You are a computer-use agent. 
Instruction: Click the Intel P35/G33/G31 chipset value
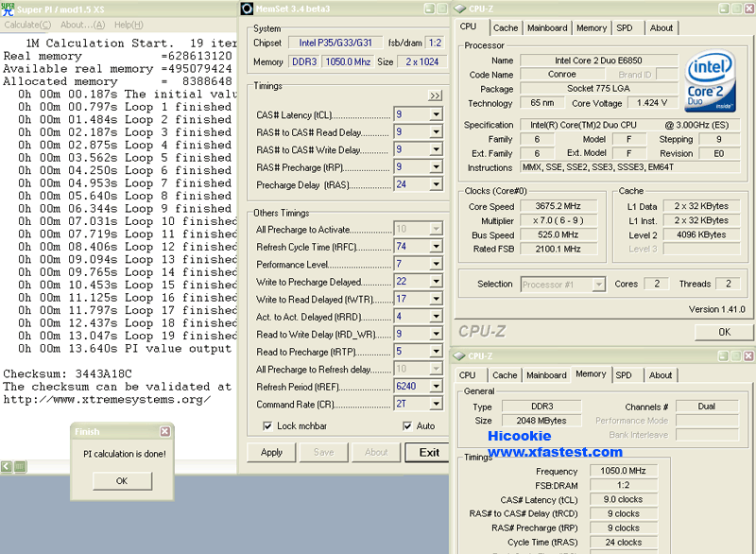click(335, 43)
